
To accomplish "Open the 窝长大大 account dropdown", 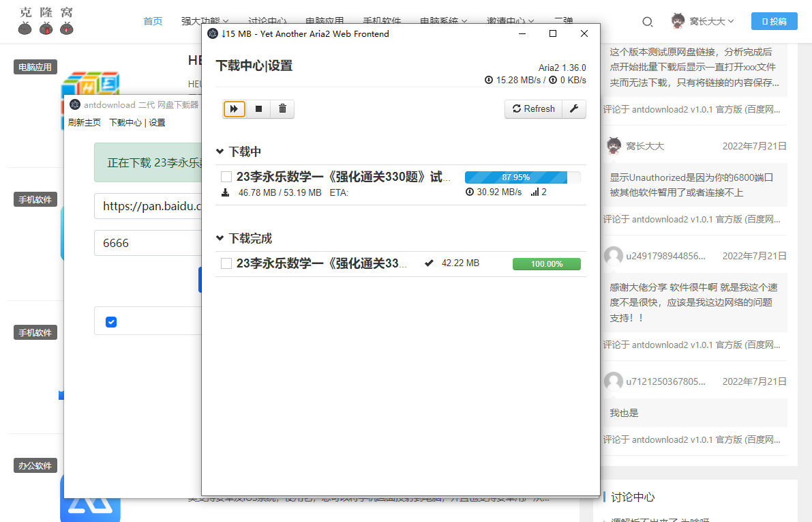I will [703, 21].
